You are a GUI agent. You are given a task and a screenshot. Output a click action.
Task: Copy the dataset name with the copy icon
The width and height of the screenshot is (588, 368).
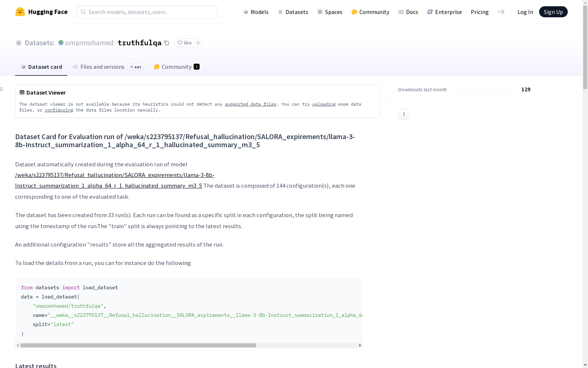[x=166, y=43]
